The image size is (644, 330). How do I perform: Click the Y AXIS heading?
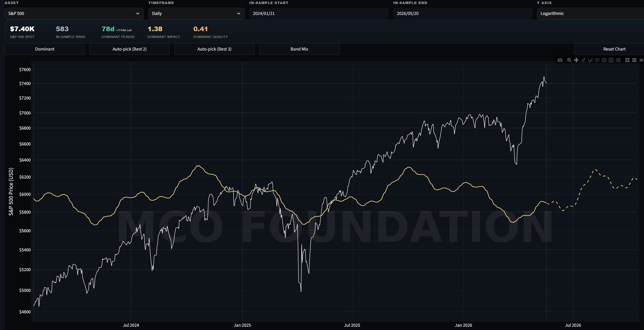(544, 3)
